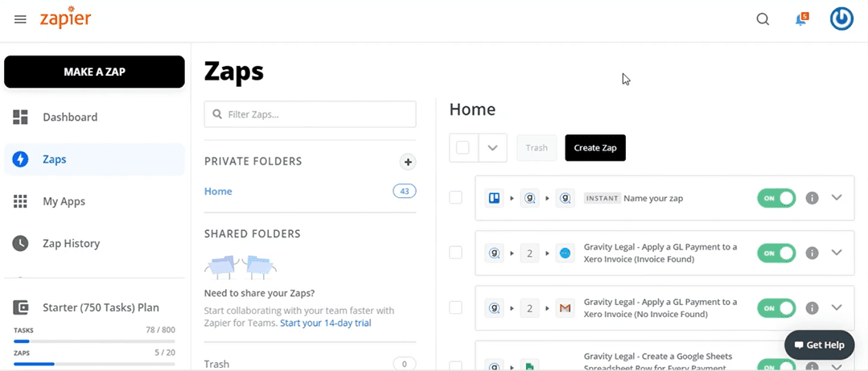
Task: Click the Tasks usage progress bar
Action: pos(94,341)
